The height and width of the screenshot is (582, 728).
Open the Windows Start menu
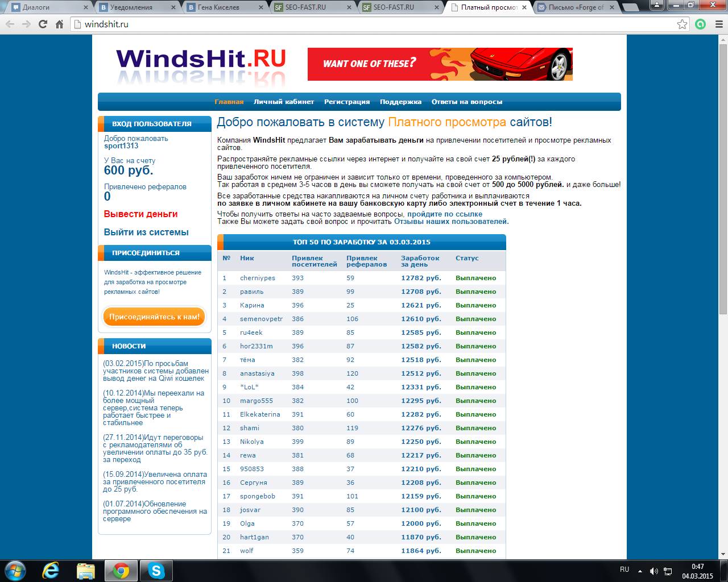15,570
